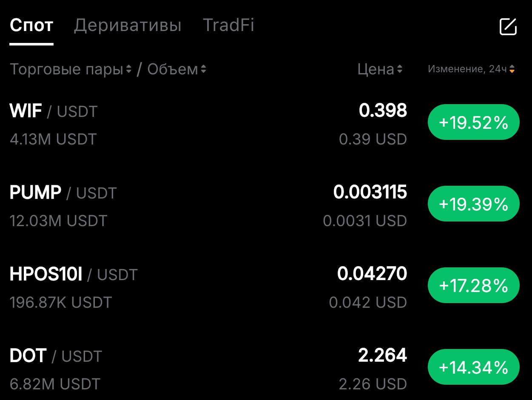Viewport: 532px width, 400px height.
Task: Select the Спот tab
Action: [x=31, y=26]
